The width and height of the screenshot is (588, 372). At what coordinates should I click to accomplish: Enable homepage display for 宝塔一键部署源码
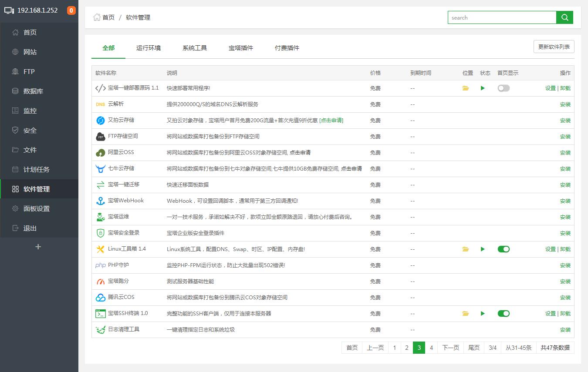[504, 88]
